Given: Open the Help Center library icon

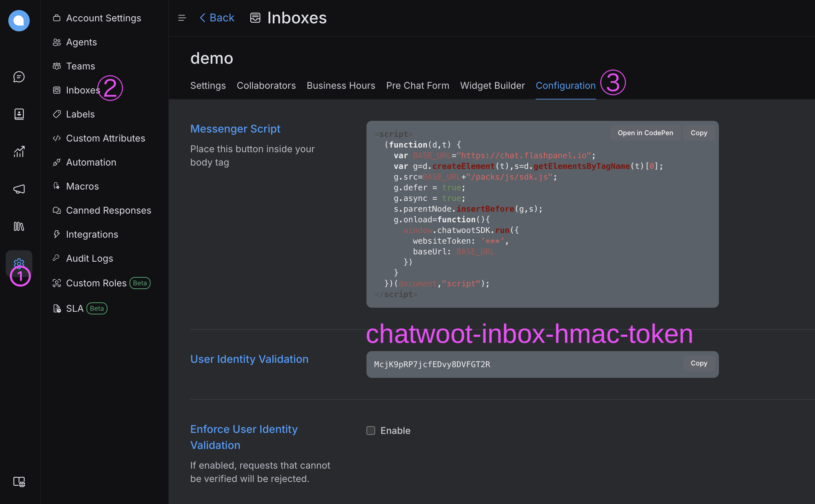Looking at the screenshot, I should click(x=19, y=226).
